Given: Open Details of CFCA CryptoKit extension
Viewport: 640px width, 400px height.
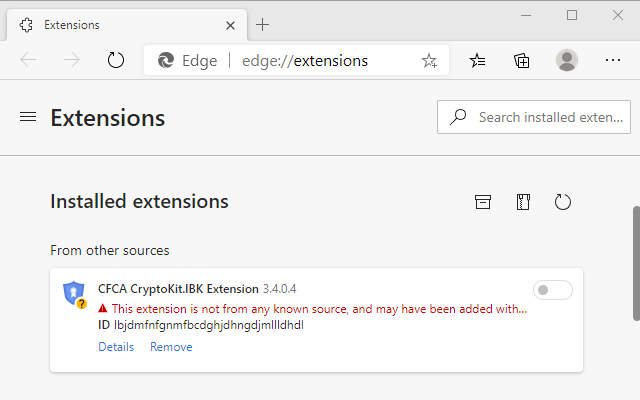Looking at the screenshot, I should (x=116, y=347).
